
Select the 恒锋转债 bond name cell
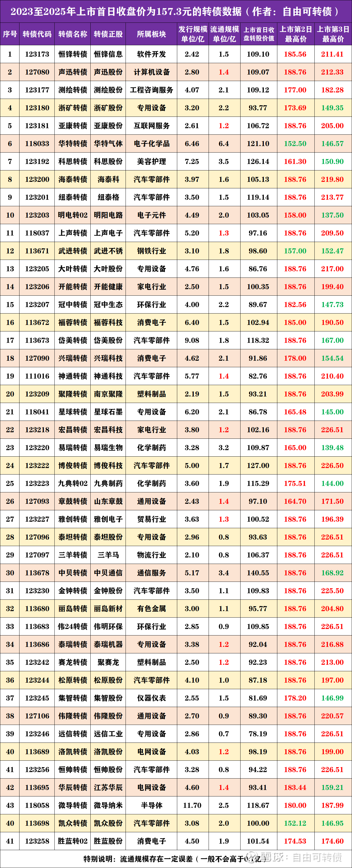click(x=73, y=54)
